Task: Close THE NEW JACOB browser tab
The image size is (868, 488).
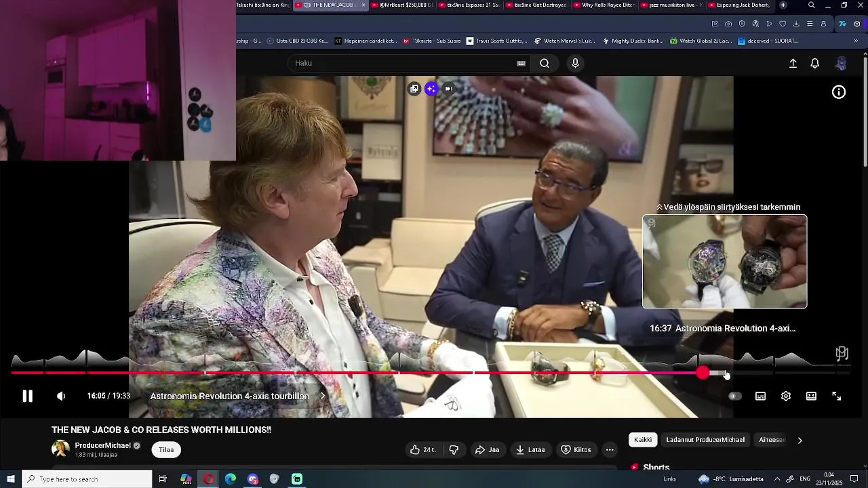Action: (363, 5)
